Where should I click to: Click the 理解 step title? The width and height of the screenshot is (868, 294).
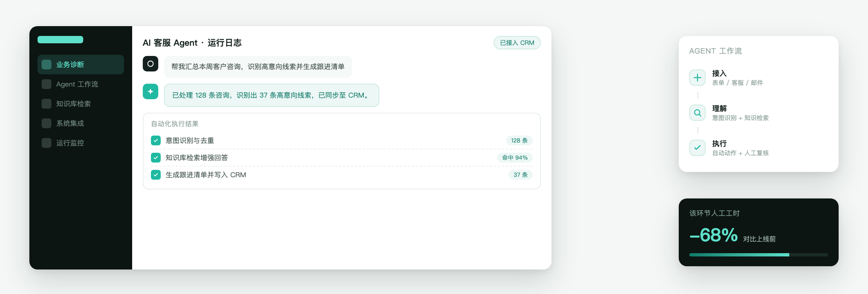720,109
